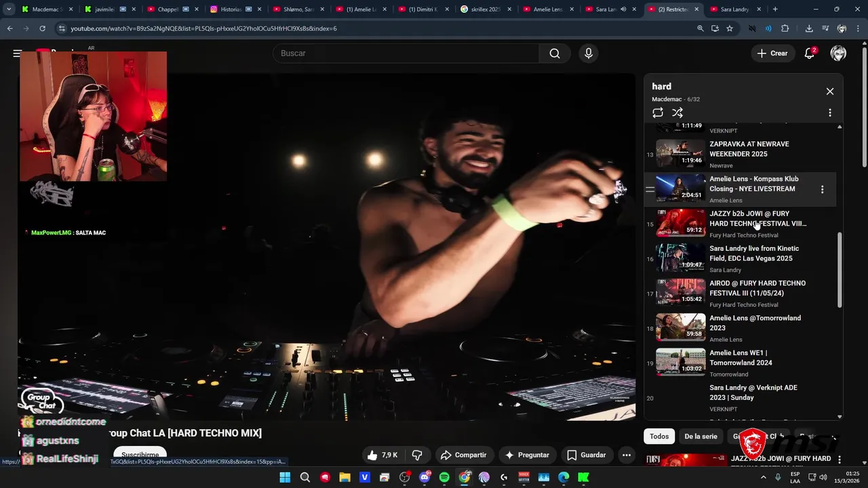Focus the Buscar search field

pyautogui.click(x=407, y=54)
